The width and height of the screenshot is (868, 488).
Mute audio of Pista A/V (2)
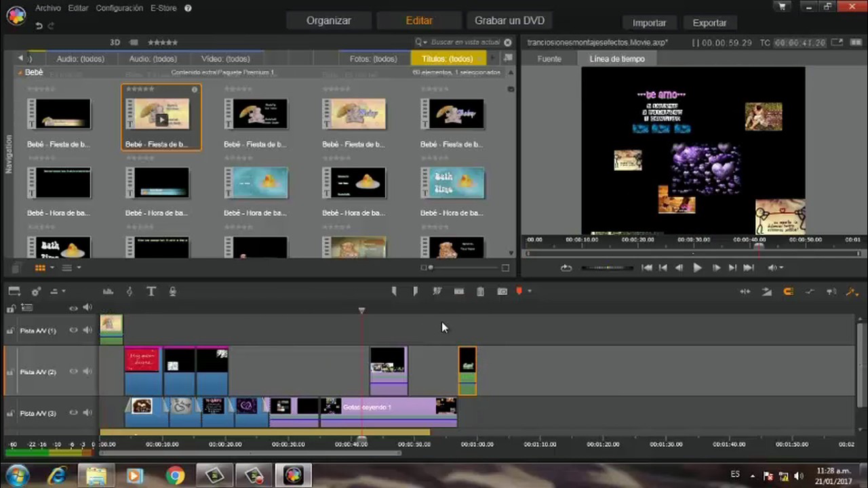pos(87,371)
